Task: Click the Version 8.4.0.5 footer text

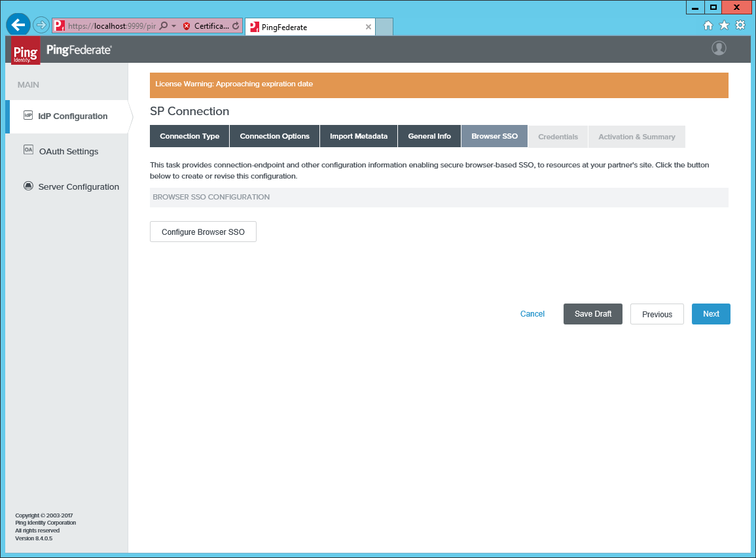Action: tap(34, 538)
